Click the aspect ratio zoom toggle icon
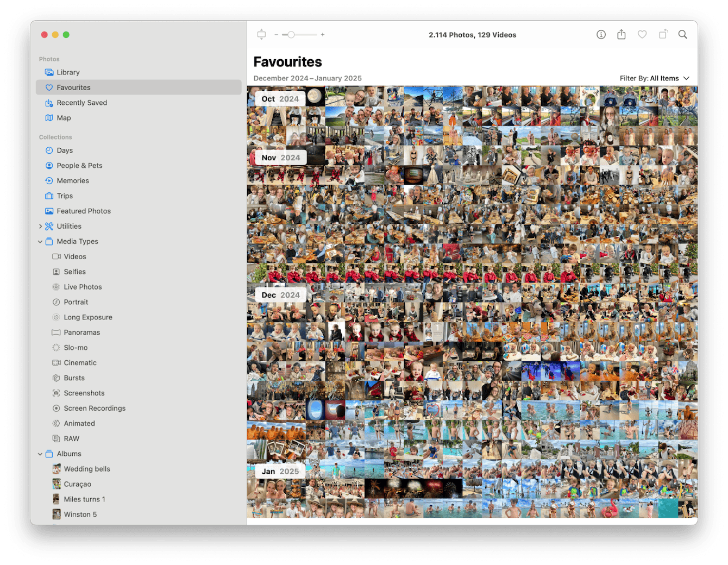The width and height of the screenshot is (728, 565). 261,35
